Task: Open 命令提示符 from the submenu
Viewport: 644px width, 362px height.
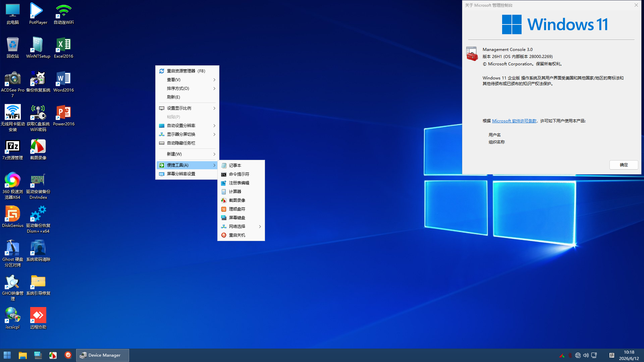Action: point(241,174)
